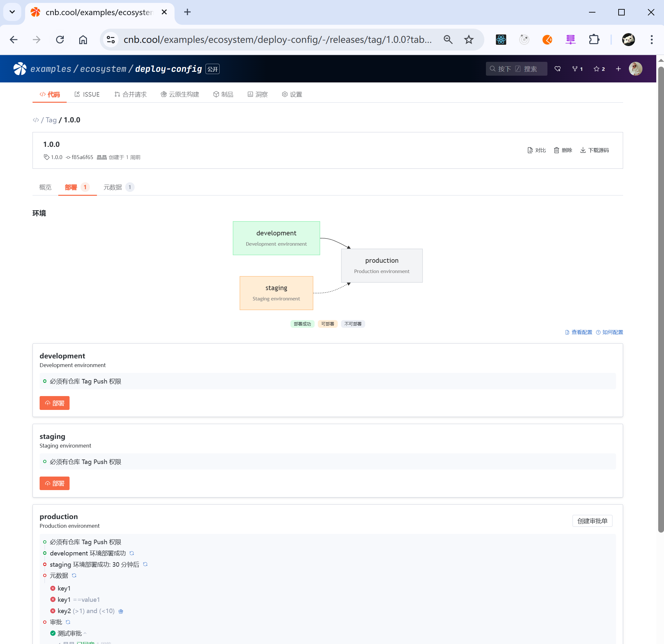The image size is (664, 644).
Task: Open the browser zoom magnifier icon
Action: click(448, 40)
